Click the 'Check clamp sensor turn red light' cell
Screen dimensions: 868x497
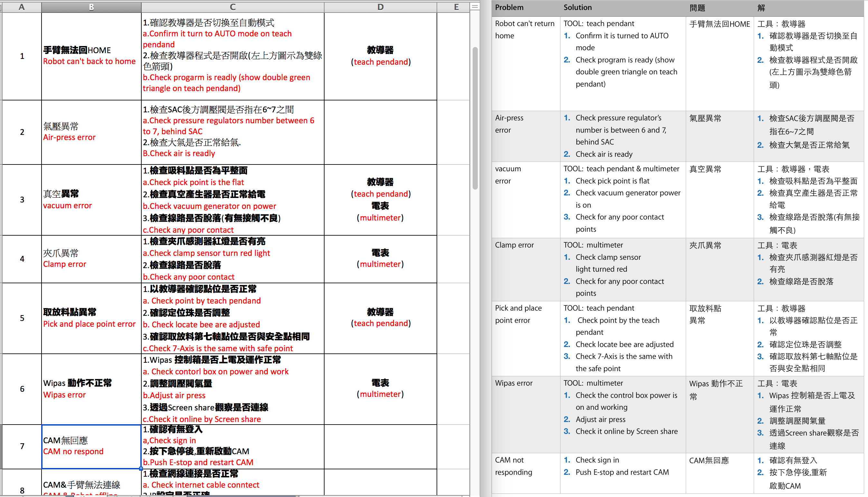coord(232,259)
